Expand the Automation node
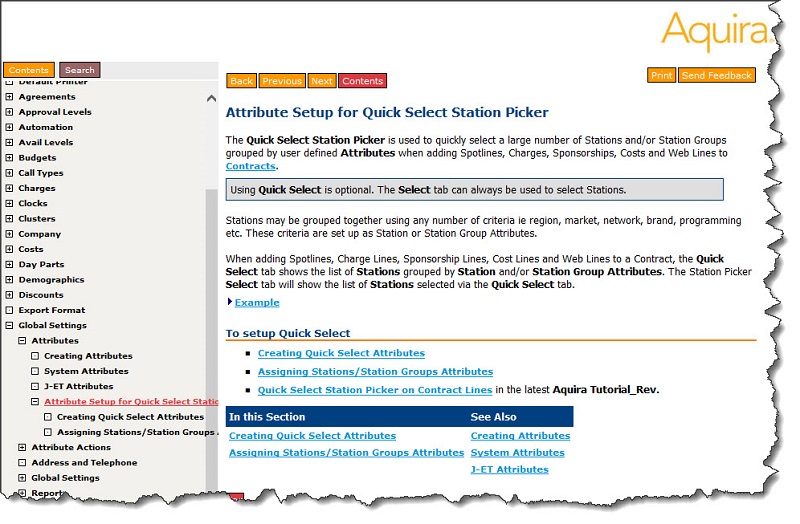Image resolution: width=800 pixels, height=524 pixels. click(9, 127)
